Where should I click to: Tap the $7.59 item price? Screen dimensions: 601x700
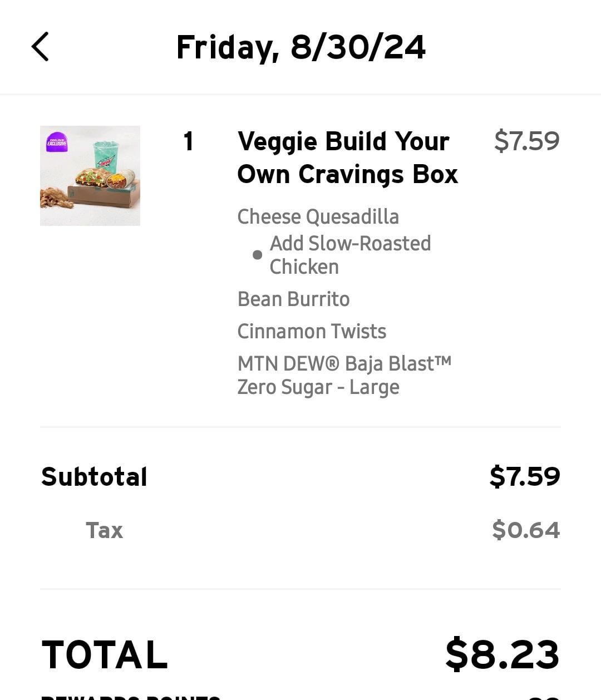526,141
